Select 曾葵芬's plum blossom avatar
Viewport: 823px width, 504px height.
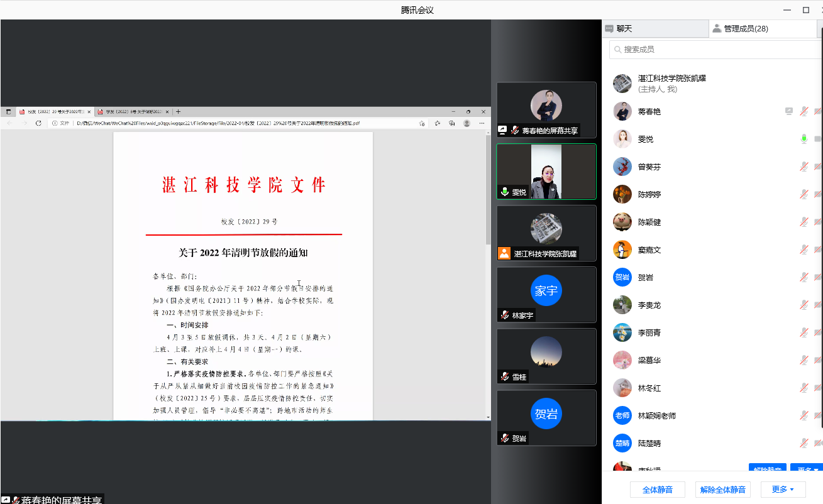pyautogui.click(x=622, y=167)
